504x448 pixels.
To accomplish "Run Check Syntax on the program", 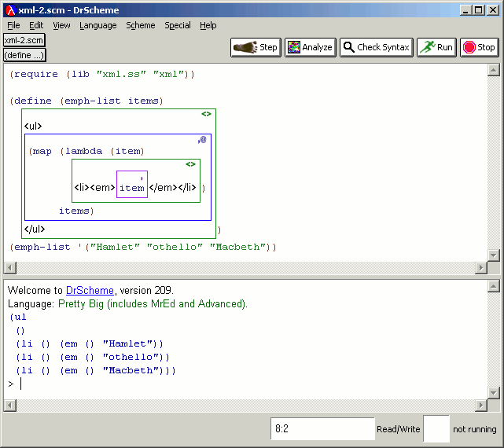I will point(377,47).
